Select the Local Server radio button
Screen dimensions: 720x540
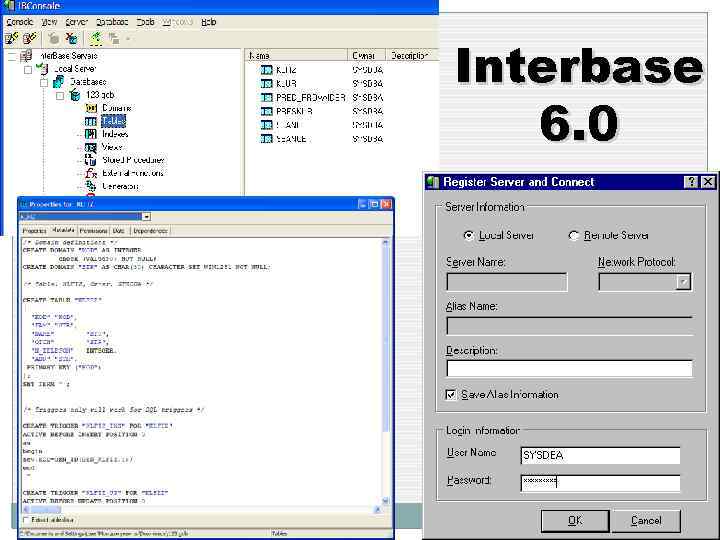click(x=468, y=236)
